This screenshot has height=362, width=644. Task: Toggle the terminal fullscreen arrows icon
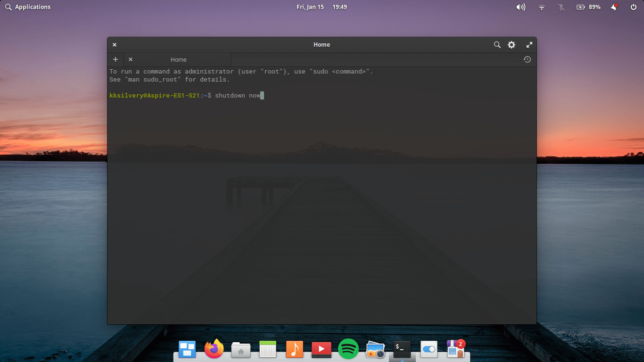coord(529,45)
